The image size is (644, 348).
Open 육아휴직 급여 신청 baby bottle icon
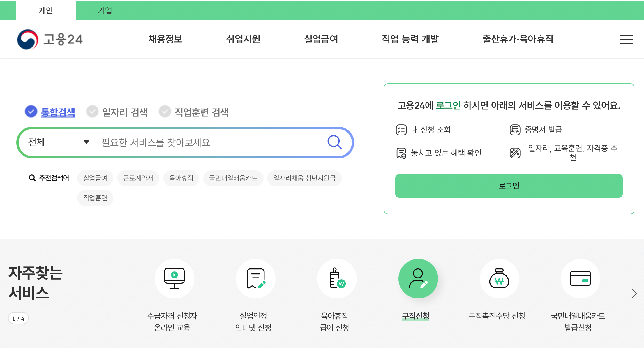pyautogui.click(x=337, y=278)
